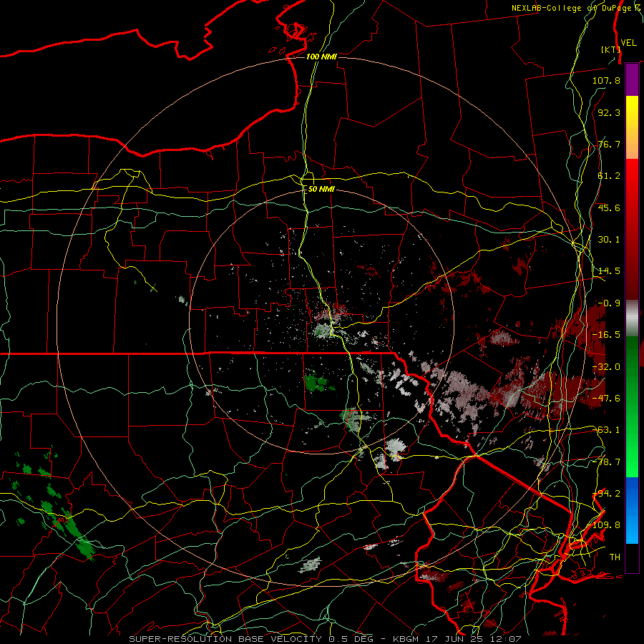This screenshot has height=644, width=644.
Task: Click the -94.2 legend value
Action: [x=606, y=494]
